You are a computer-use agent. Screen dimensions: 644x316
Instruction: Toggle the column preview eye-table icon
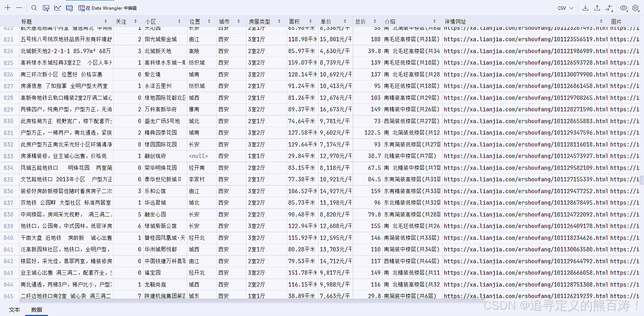point(69,8)
